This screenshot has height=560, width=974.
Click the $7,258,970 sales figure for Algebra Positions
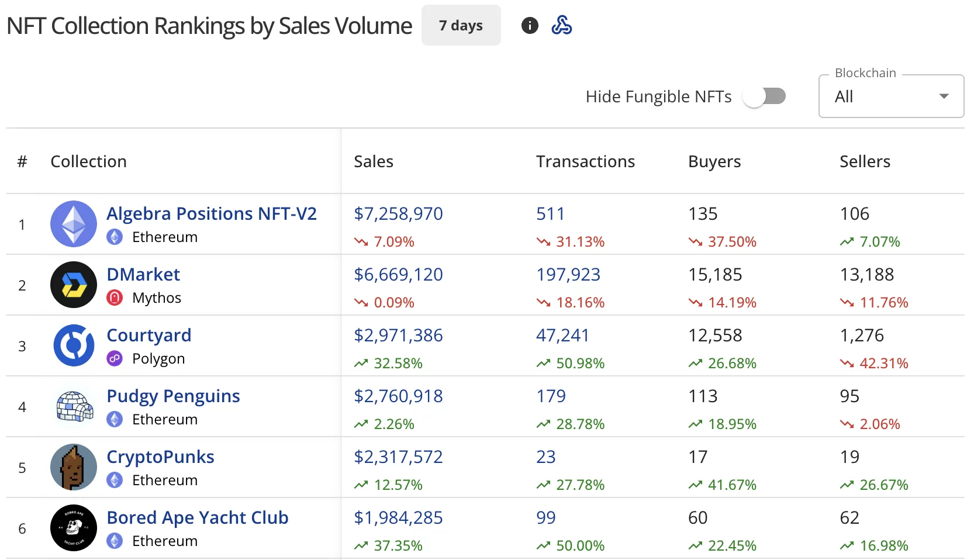398,213
